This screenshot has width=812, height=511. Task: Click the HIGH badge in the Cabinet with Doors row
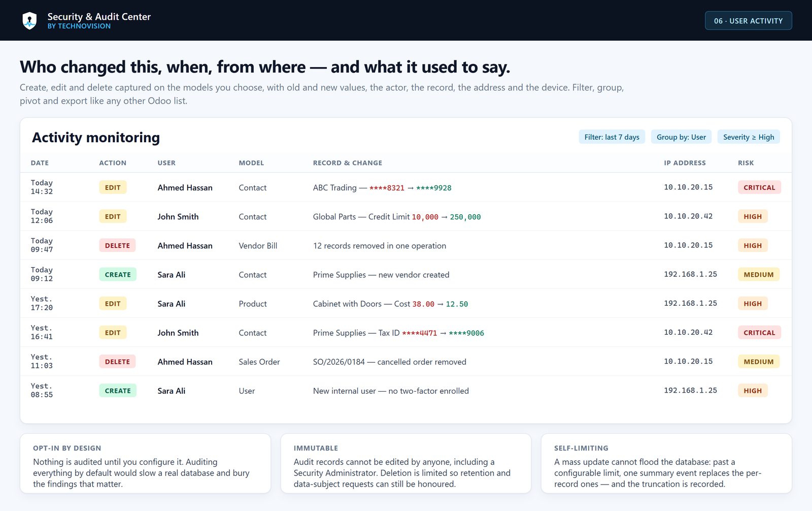point(753,303)
